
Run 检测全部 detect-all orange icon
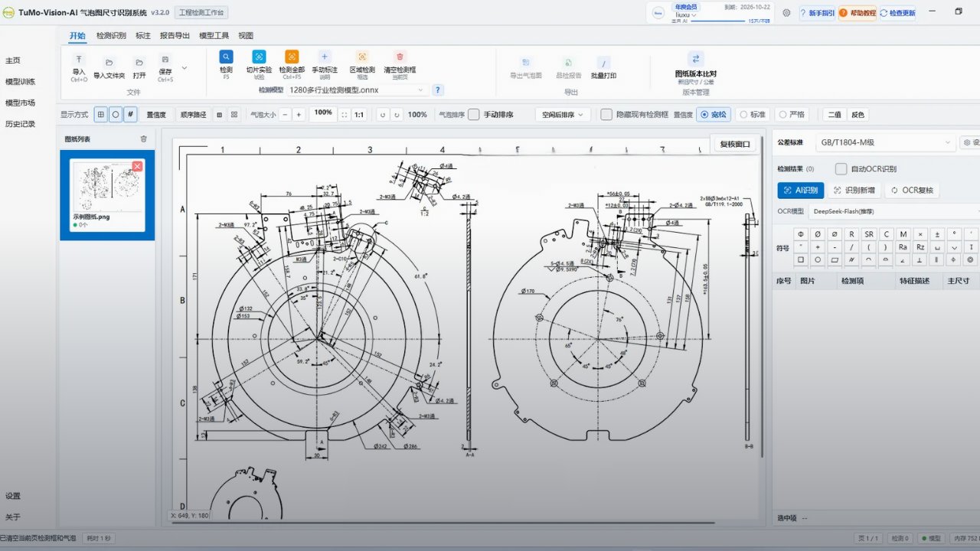(292, 57)
